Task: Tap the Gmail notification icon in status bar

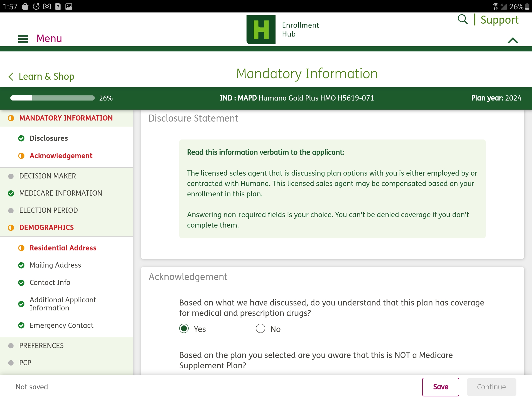Action: point(47,6)
